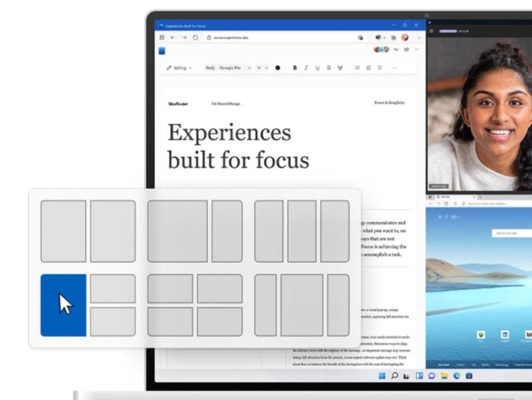532x400 pixels.
Task: Select the highlighted blue left-side snap zone
Action: (63, 305)
